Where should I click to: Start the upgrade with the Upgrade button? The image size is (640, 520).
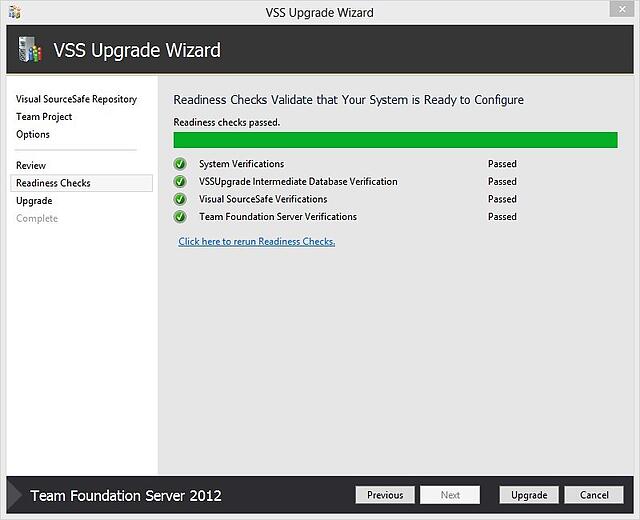coord(529,495)
